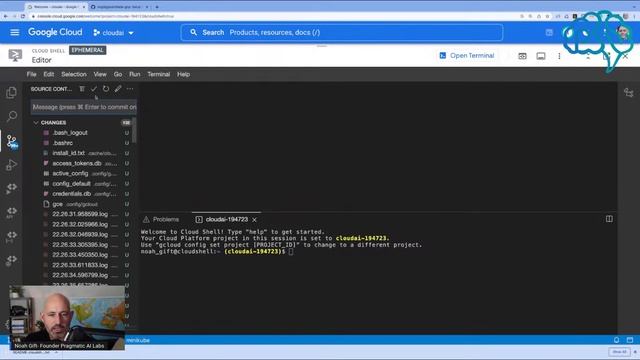Open the Edit menu
This screenshot has width=640, height=360.
tap(49, 74)
